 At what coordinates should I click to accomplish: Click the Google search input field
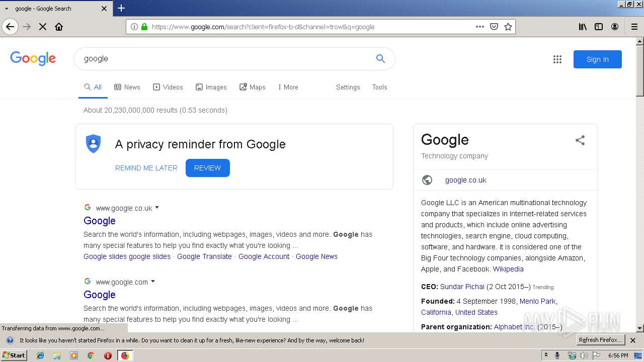point(226,59)
